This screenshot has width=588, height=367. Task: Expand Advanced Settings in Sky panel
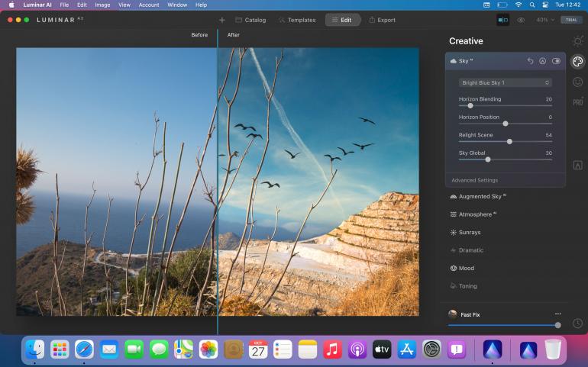pyautogui.click(x=474, y=180)
